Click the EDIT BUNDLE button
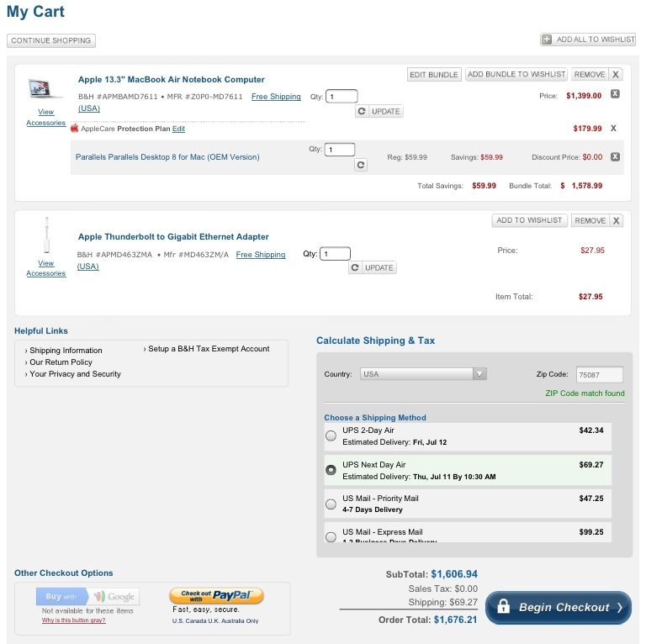The image size is (646, 644). tap(434, 75)
